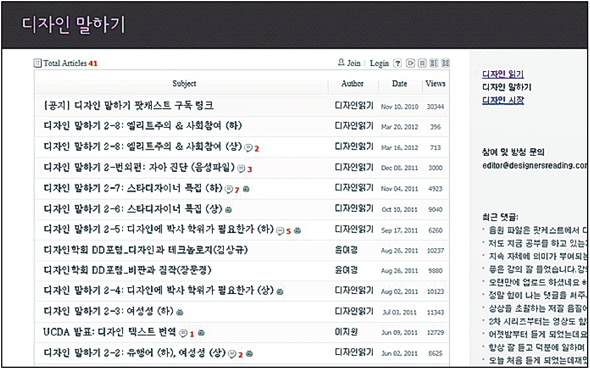The width and height of the screenshot is (590, 369).
Task: Open the [공지] 팟캐스트 구독 링크 post
Action: click(x=129, y=105)
